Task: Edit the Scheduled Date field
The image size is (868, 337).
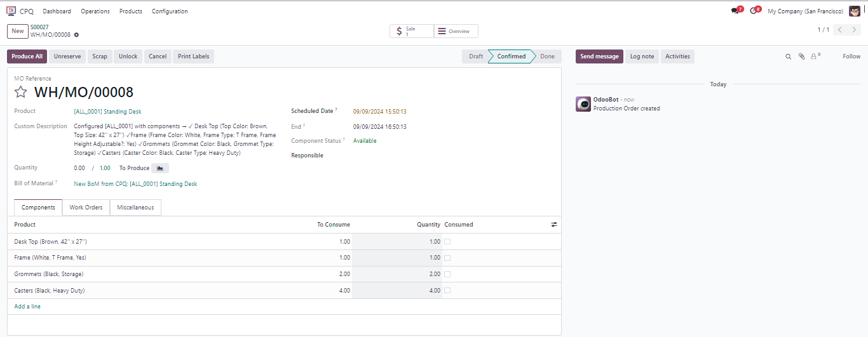Action: coord(380,112)
